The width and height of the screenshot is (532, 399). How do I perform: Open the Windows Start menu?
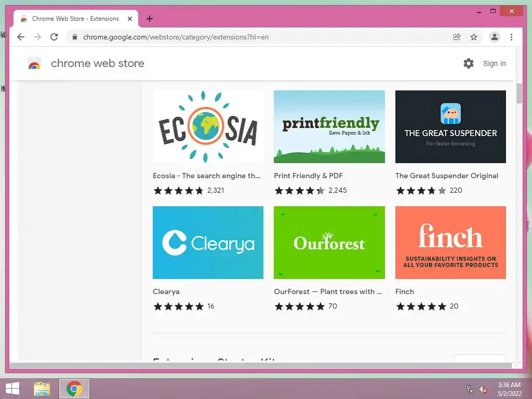(x=12, y=389)
